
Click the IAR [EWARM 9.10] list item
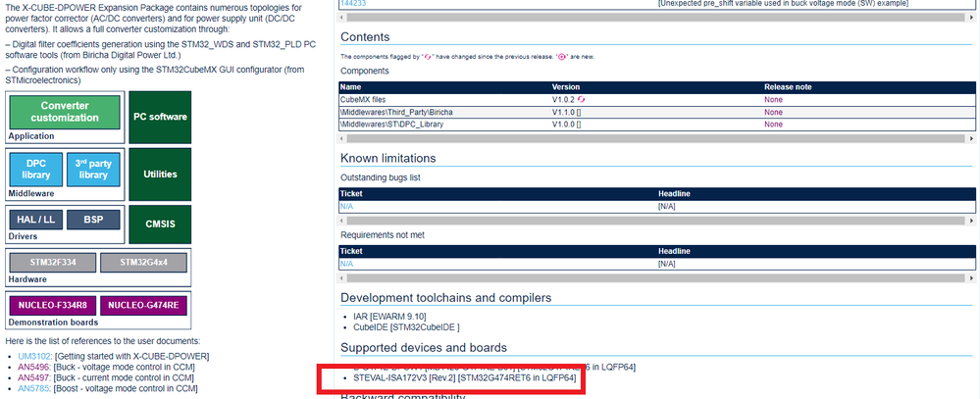tap(389, 317)
